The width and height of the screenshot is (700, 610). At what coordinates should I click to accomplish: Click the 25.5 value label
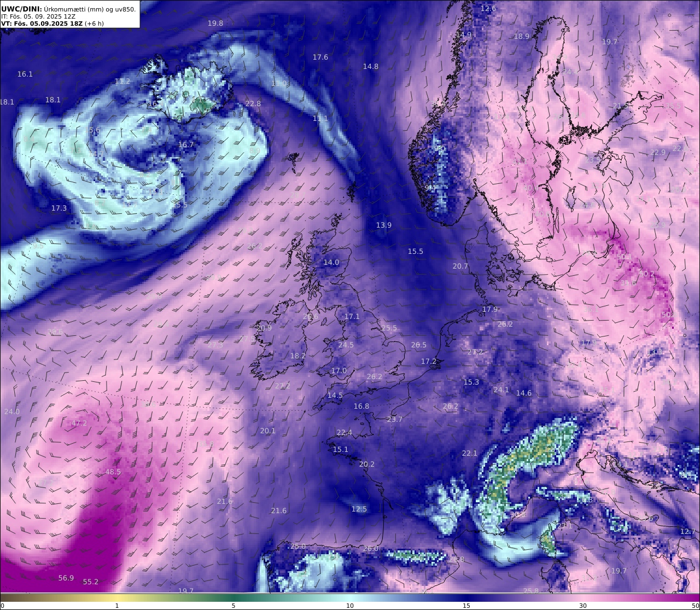(389, 328)
